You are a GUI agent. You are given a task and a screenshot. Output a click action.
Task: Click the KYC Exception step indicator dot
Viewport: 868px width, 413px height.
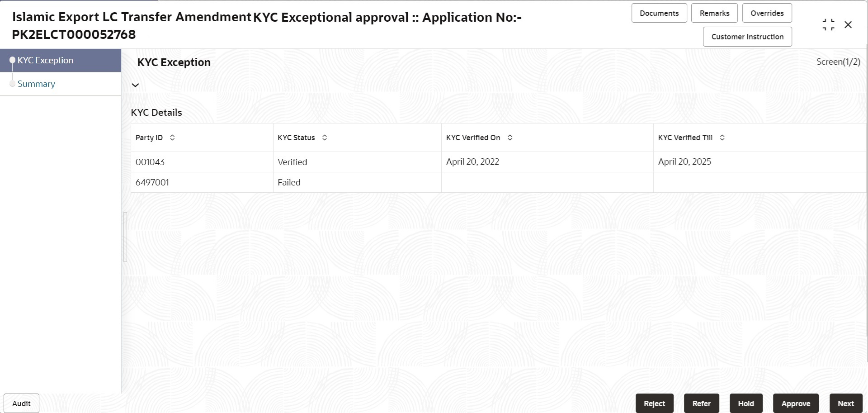point(12,60)
